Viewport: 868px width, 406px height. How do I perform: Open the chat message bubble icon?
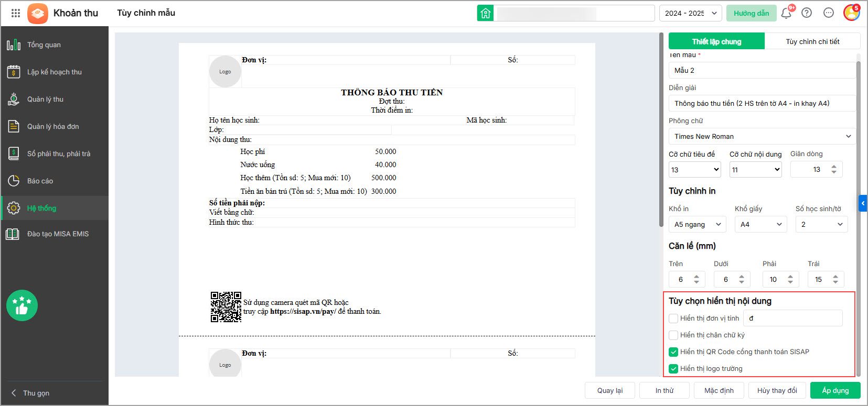tap(829, 13)
